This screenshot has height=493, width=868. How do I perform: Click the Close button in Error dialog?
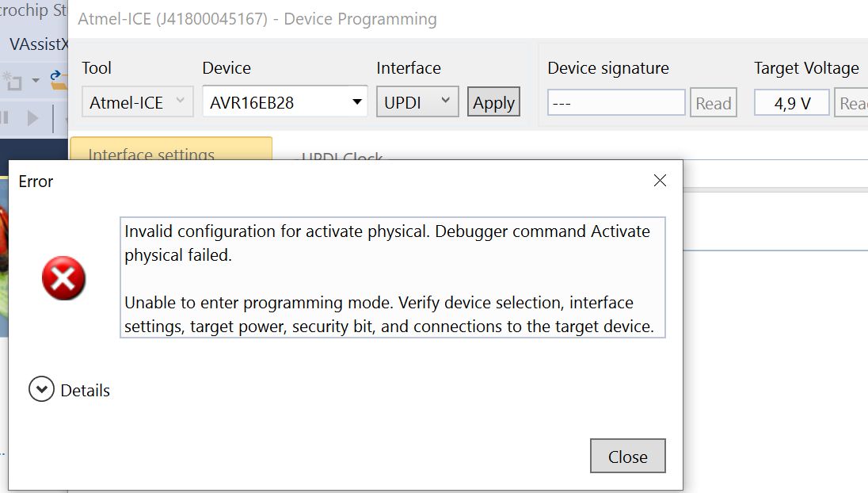628,457
